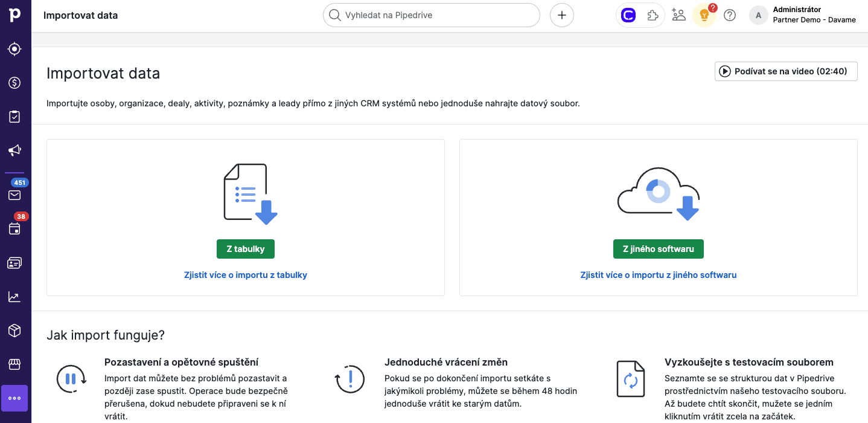Open Products box icon in sidebar
The height and width of the screenshot is (423, 868).
click(x=15, y=331)
